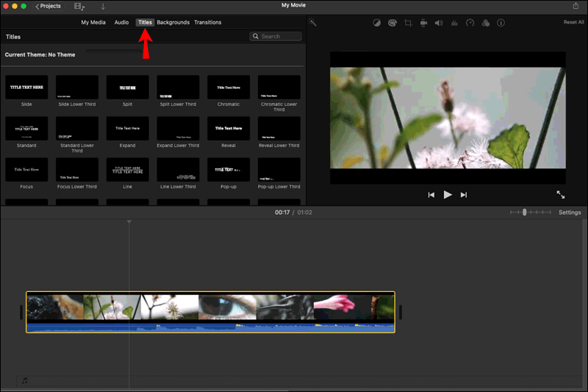Open the video stabilization camera icon
Screen dimensions: 588x392
pos(424,23)
